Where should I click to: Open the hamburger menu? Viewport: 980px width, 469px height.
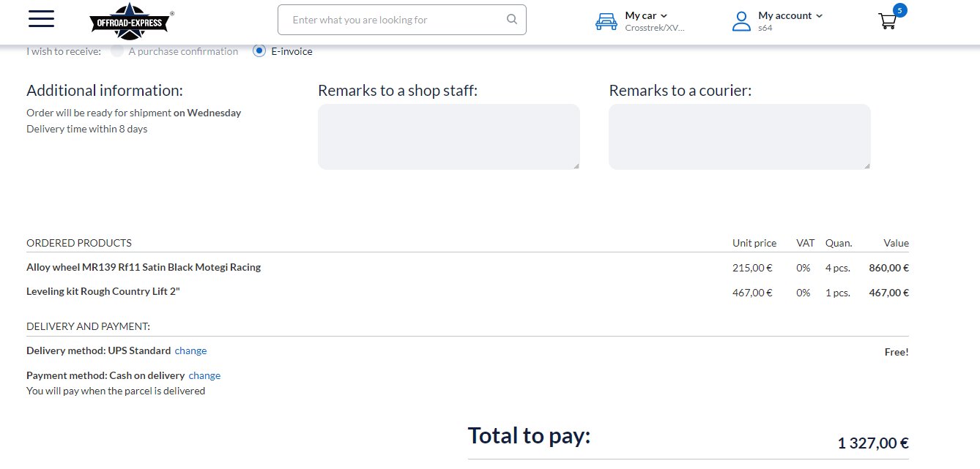(42, 19)
